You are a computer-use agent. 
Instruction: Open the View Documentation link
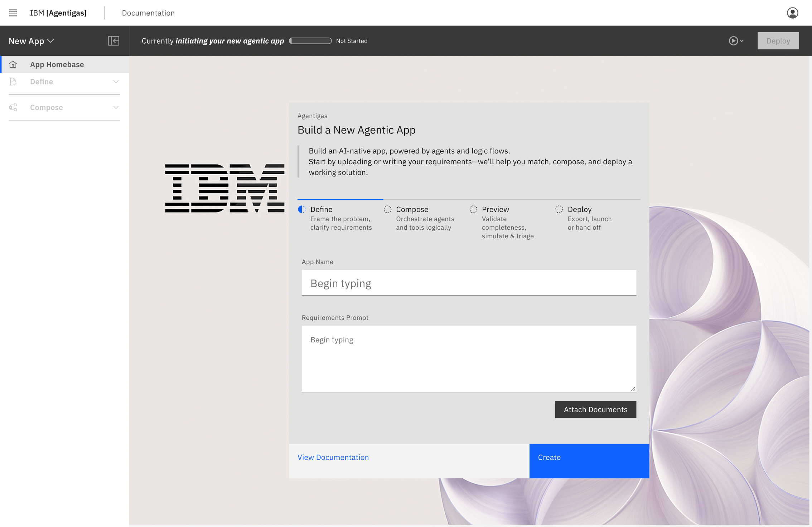pos(333,457)
